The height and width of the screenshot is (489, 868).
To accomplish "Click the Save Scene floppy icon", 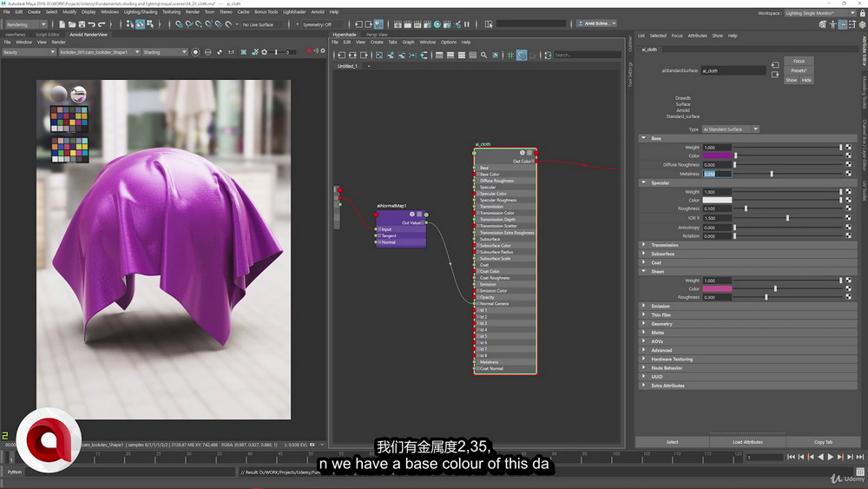I will tap(82, 24).
